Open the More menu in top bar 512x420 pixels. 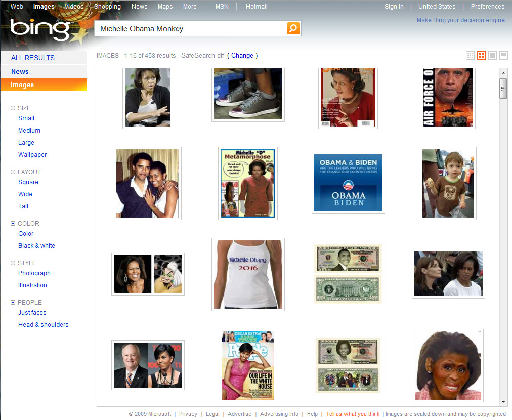(x=190, y=7)
